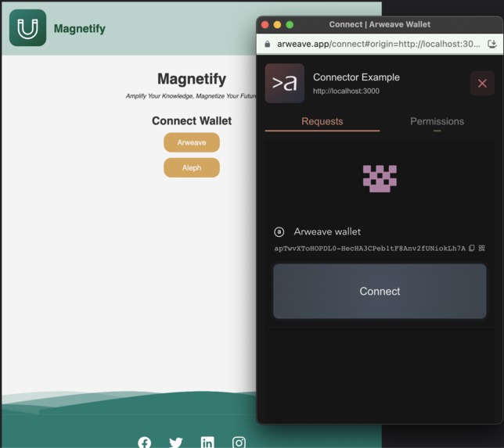Click the window title Connect | Arweave Wallet
This screenshot has width=504, height=448.
(380, 24)
